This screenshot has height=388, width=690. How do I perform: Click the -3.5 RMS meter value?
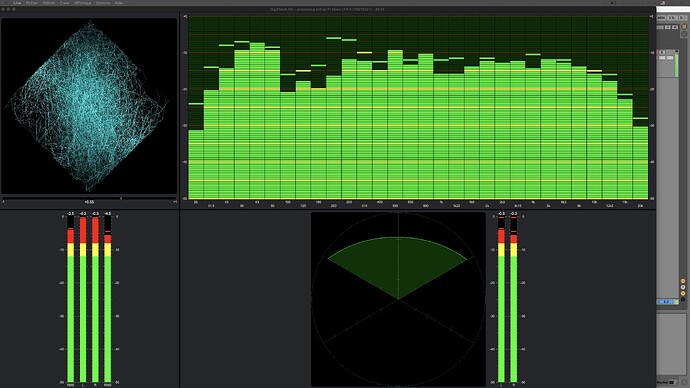pyautogui.click(x=70, y=213)
